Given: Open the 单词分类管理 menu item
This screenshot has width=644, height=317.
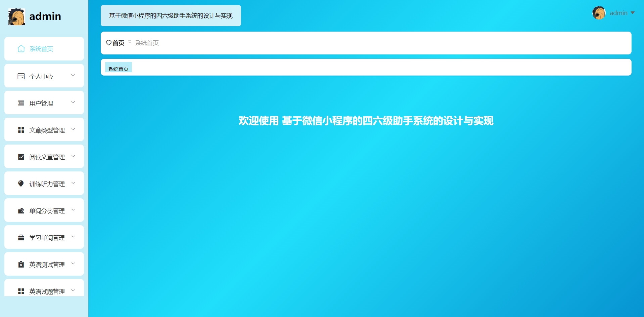Looking at the screenshot, I should pyautogui.click(x=44, y=210).
